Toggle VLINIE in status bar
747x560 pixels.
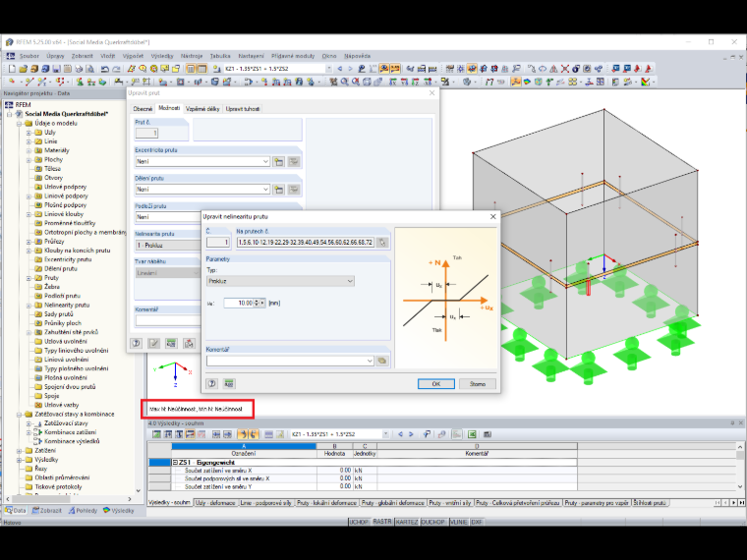pyautogui.click(x=459, y=522)
